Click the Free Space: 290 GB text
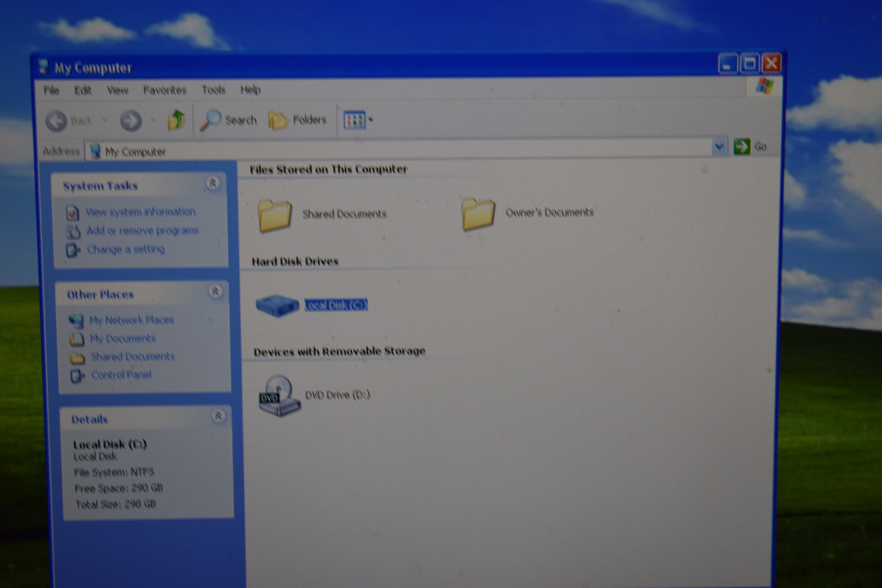 (x=119, y=488)
